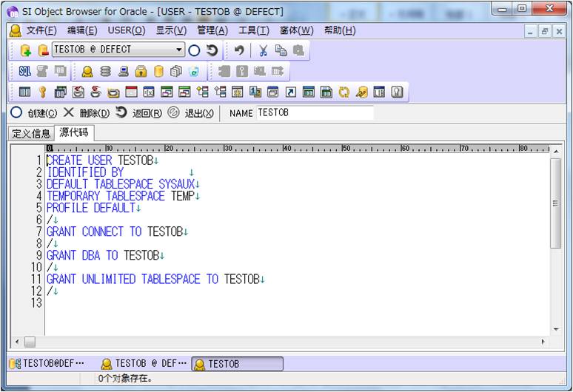Click line 1 CREATE USER TESTOB text
This screenshot has height=392, width=573.
tap(100, 160)
